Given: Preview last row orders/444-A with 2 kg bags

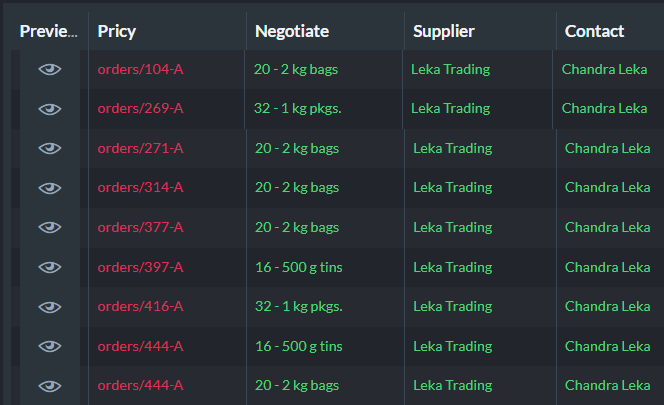Looking at the screenshot, I should [x=50, y=386].
